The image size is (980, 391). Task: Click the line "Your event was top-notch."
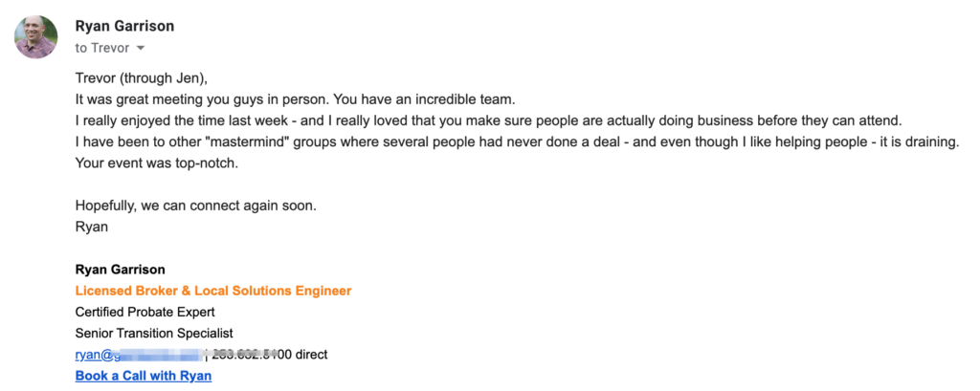[x=157, y=163]
